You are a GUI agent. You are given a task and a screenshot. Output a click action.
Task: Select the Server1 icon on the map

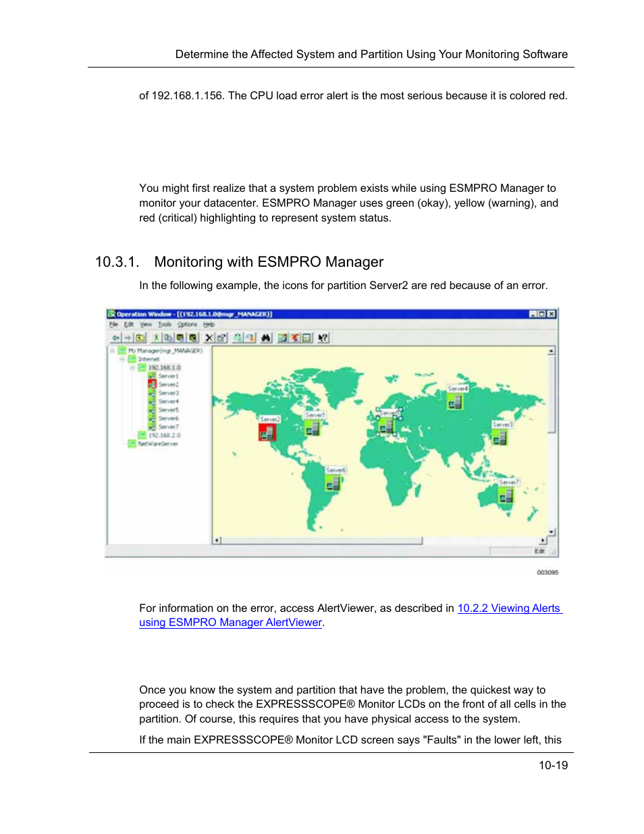pyautogui.click(x=313, y=427)
